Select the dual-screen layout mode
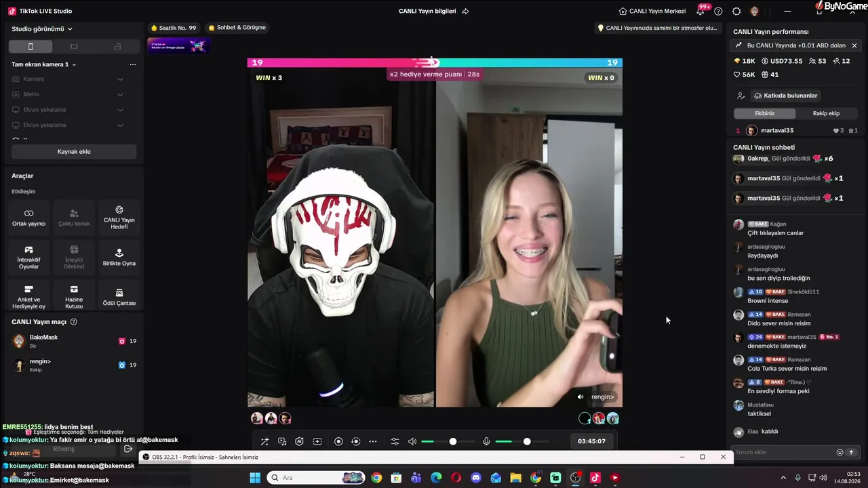The height and width of the screenshot is (488, 868). tap(117, 47)
